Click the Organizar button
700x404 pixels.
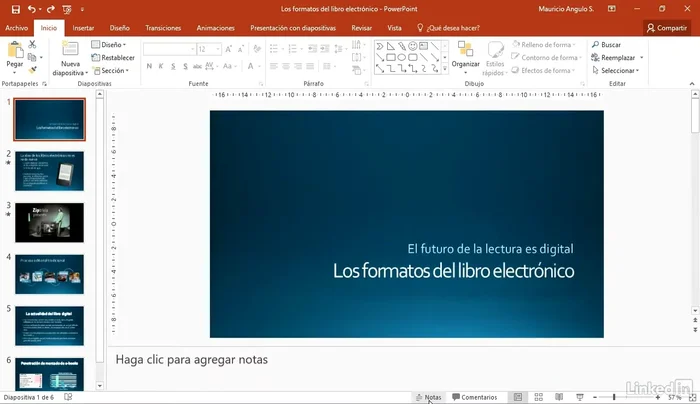point(466,57)
